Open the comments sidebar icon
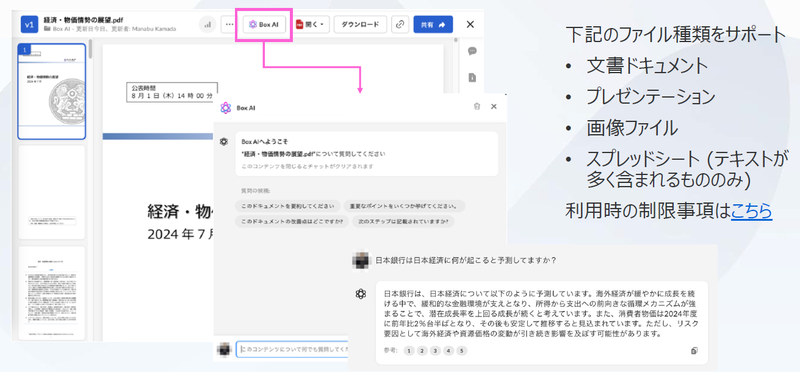The height and width of the screenshot is (372, 800). tap(472, 51)
